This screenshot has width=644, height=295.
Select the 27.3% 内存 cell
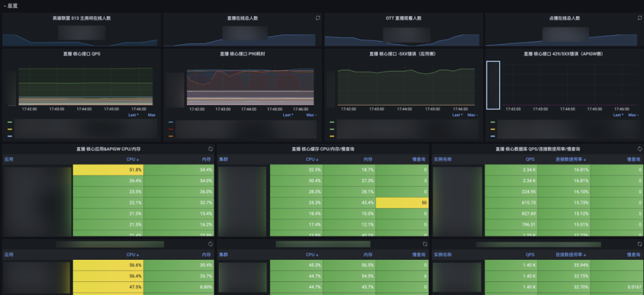coord(349,181)
